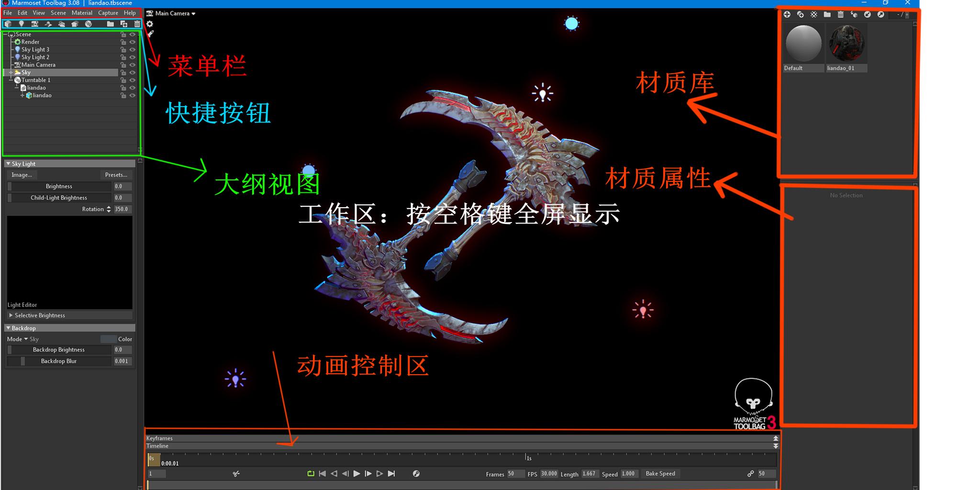Delete the selected scene object with trash icon
The image size is (980, 490).
tap(137, 24)
